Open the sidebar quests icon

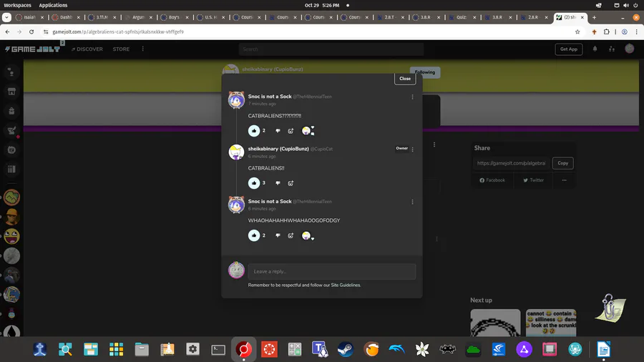(x=11, y=130)
